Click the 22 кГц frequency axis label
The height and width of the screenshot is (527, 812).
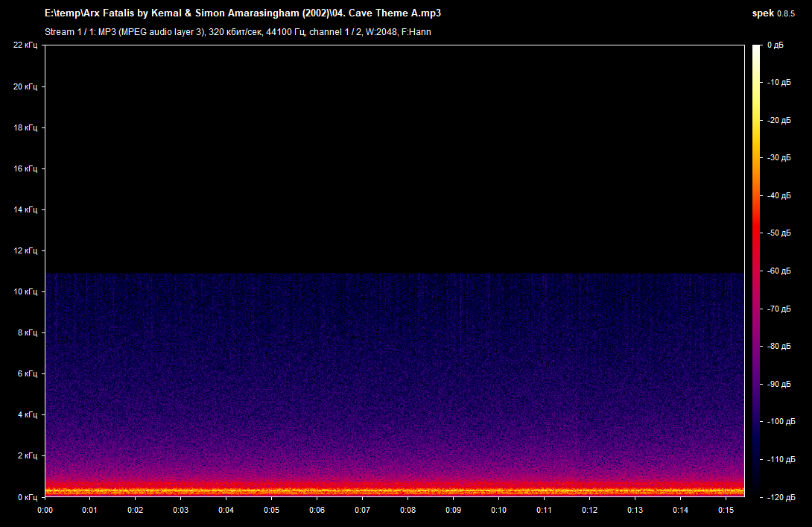25,45
